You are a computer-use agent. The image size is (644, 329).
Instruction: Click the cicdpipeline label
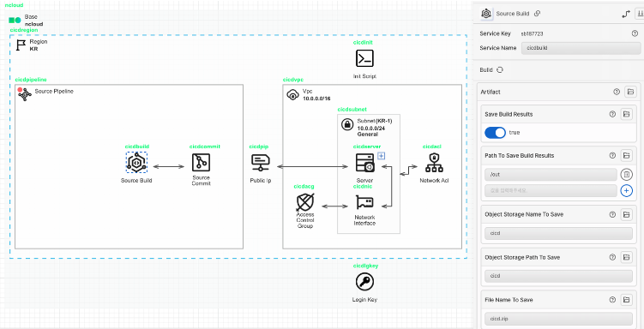coord(31,80)
